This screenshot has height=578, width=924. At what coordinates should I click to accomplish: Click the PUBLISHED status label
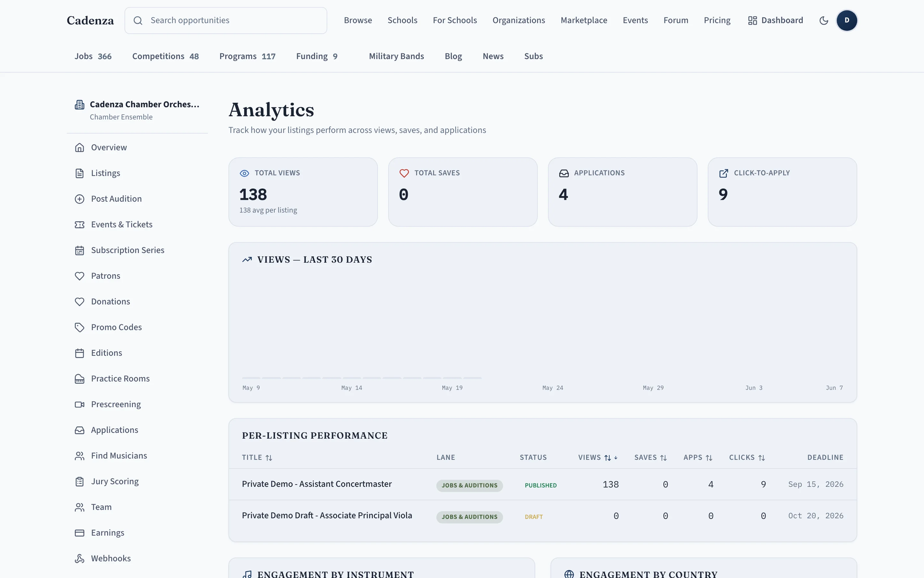540,486
